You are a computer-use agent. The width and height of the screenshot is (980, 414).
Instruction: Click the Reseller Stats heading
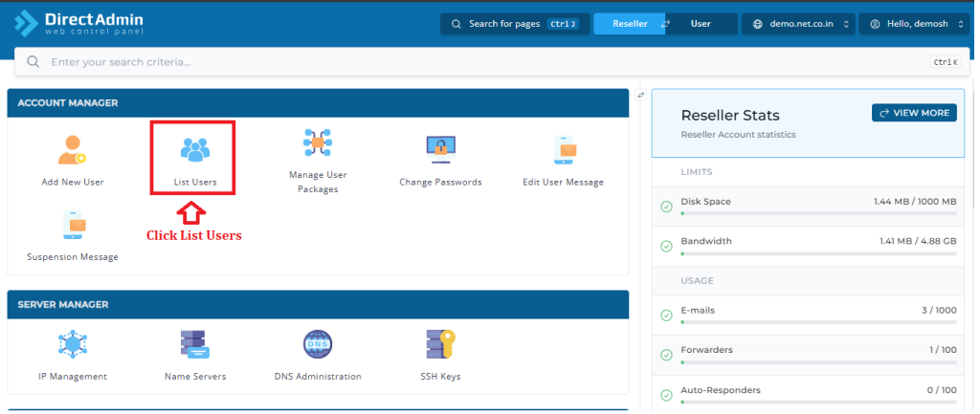coord(730,116)
